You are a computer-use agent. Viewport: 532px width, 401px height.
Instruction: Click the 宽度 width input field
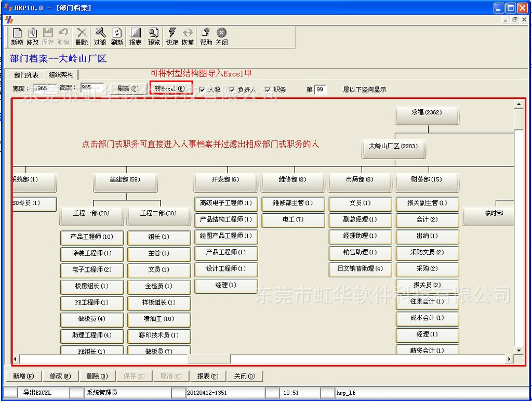tap(45, 88)
